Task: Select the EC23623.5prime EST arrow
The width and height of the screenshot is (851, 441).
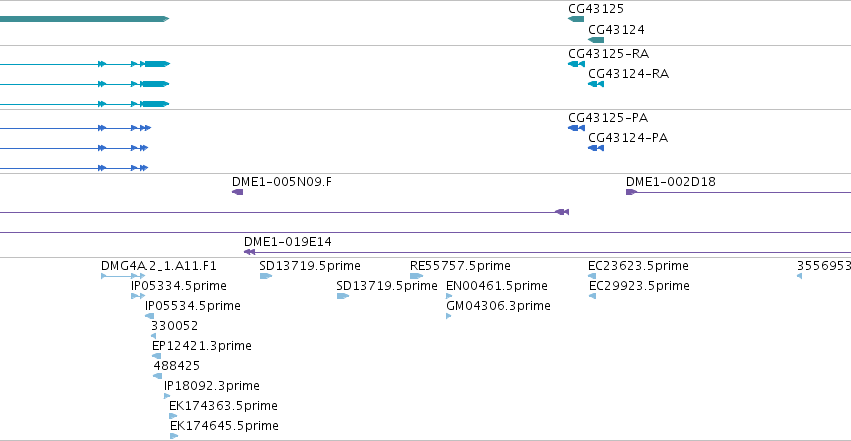Action: [592, 276]
